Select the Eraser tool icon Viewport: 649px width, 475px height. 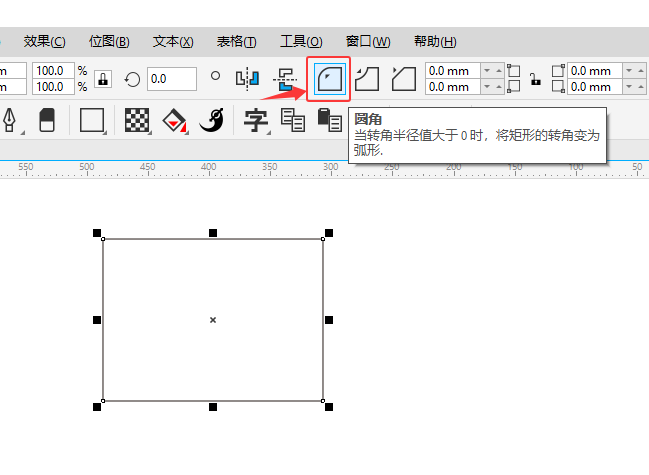tap(47, 120)
